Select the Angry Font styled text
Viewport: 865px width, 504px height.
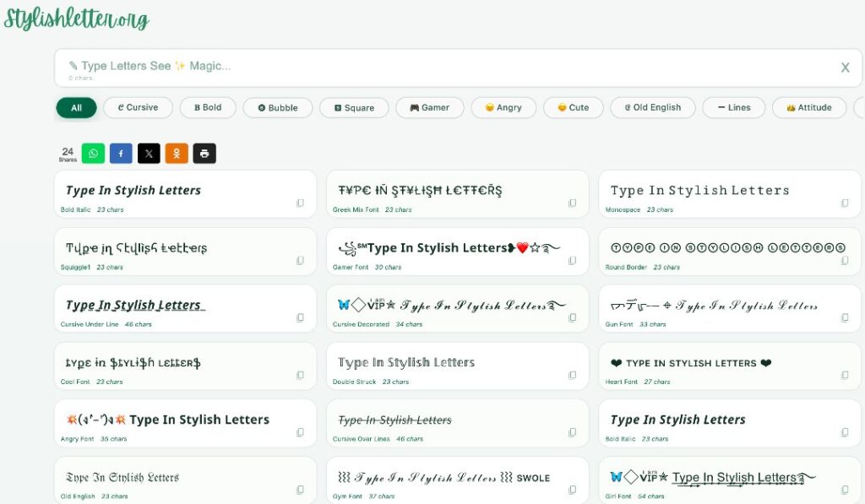[x=168, y=420]
